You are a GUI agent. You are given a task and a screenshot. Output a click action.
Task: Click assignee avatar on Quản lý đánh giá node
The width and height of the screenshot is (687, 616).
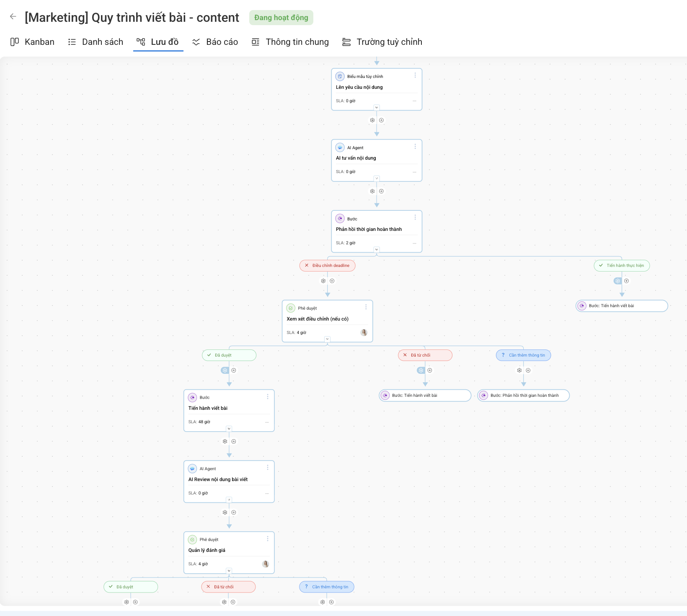[x=266, y=564]
